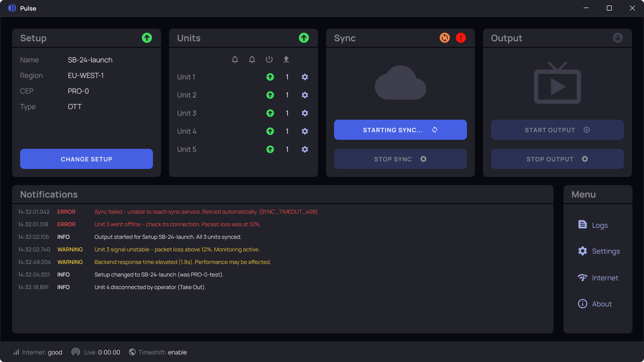Click Unit 3's green status arrow
644x362 pixels.
(270, 113)
